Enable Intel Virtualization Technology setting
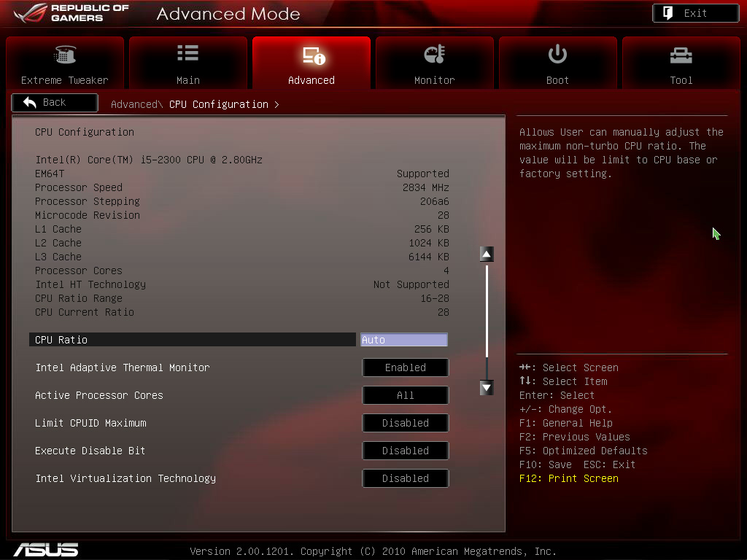Viewport: 747px width, 560px height. 405,478
